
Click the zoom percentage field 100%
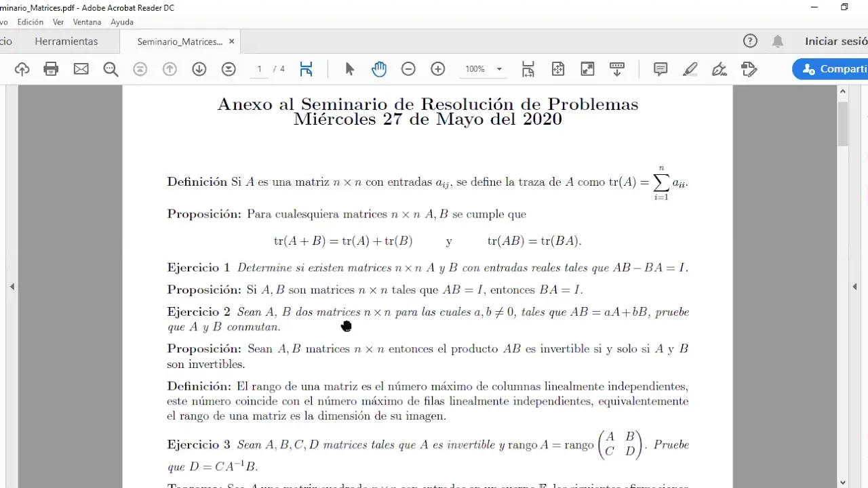coord(475,69)
